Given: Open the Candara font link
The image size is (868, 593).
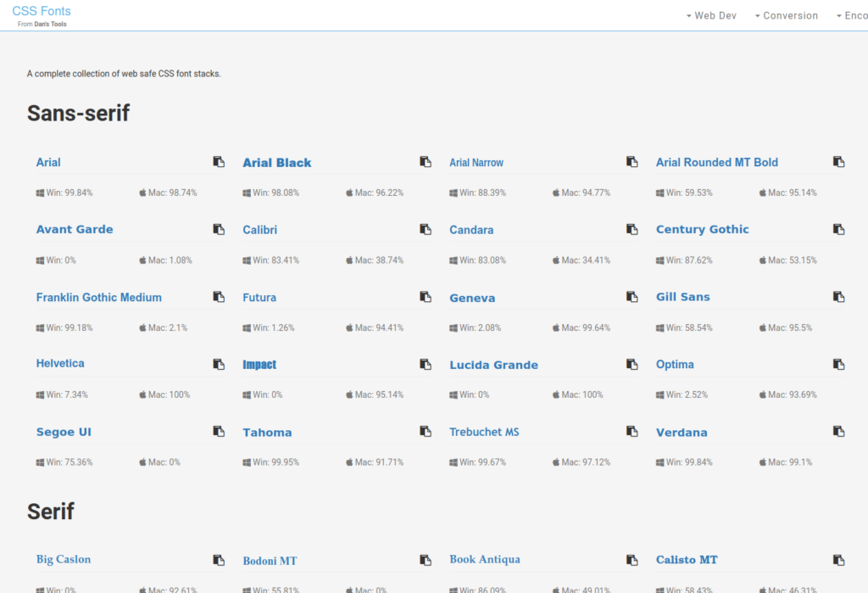Looking at the screenshot, I should pos(471,229).
